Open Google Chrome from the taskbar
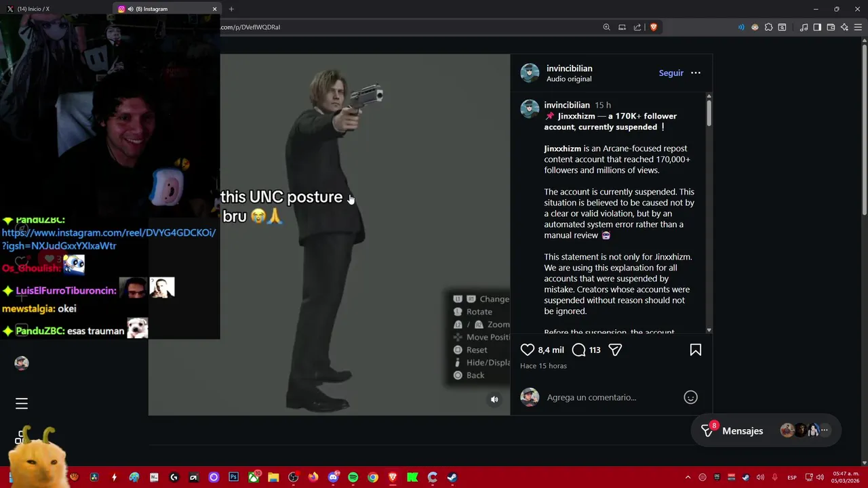The height and width of the screenshot is (488, 868). click(x=372, y=477)
